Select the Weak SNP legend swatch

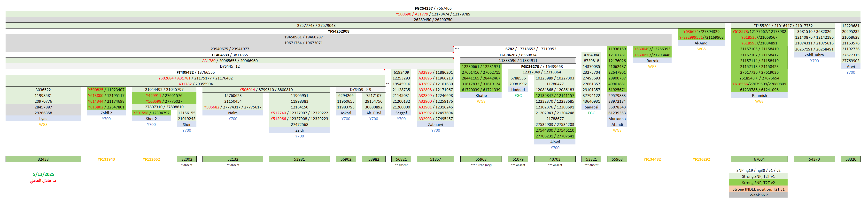pyautogui.click(x=758, y=195)
